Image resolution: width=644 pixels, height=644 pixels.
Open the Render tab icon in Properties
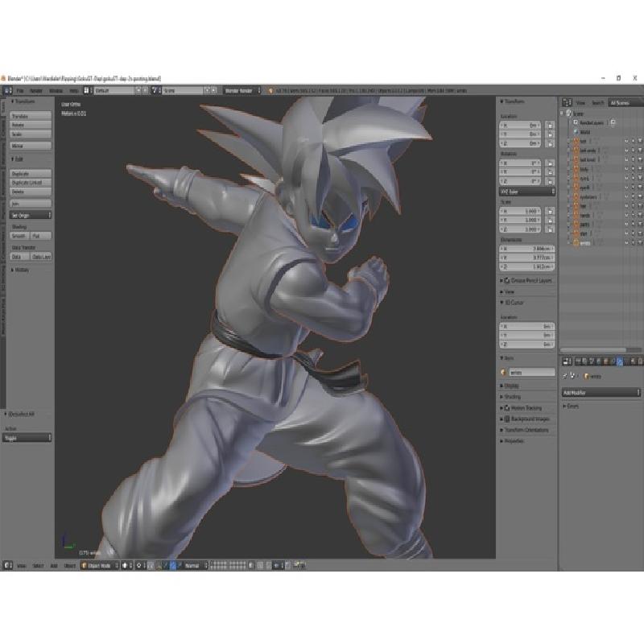click(x=578, y=361)
